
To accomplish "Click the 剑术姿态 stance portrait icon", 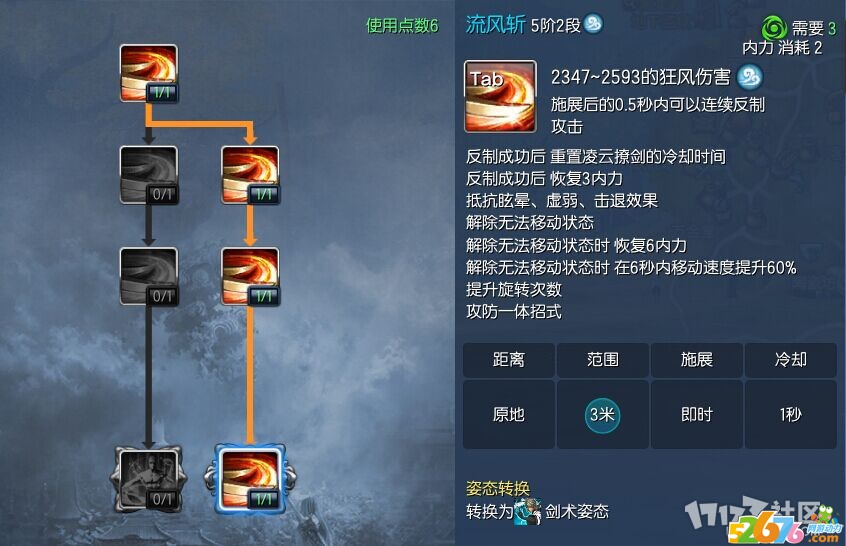I will pyautogui.click(x=528, y=511).
